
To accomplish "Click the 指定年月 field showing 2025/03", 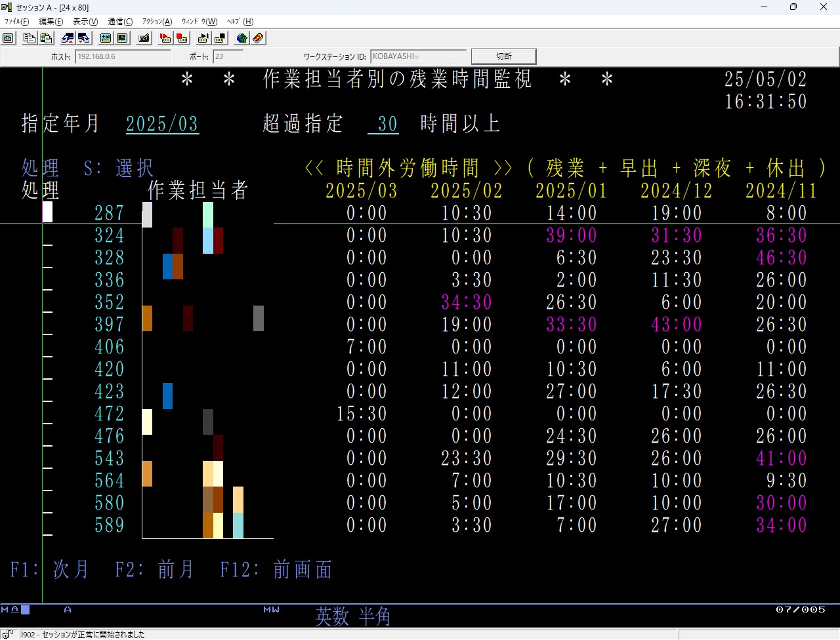I will 162,123.
